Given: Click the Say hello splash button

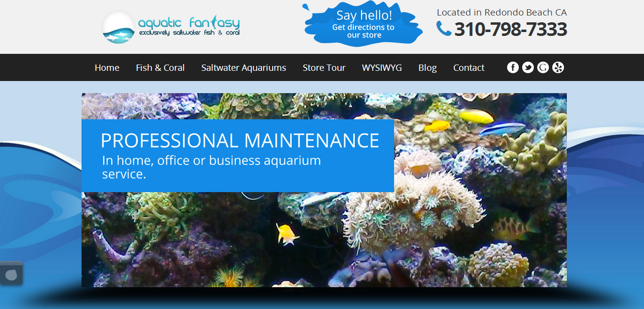Looking at the screenshot, I should point(363,24).
